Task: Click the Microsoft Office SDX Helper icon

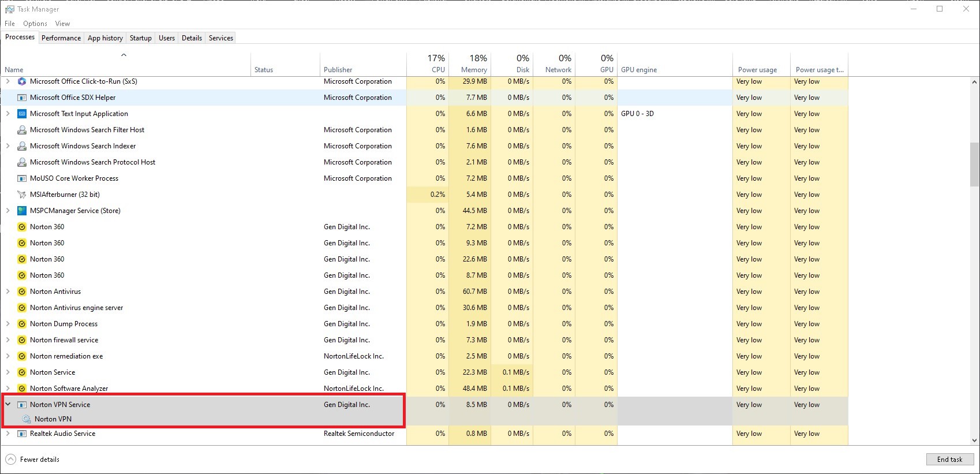Action: (22, 98)
